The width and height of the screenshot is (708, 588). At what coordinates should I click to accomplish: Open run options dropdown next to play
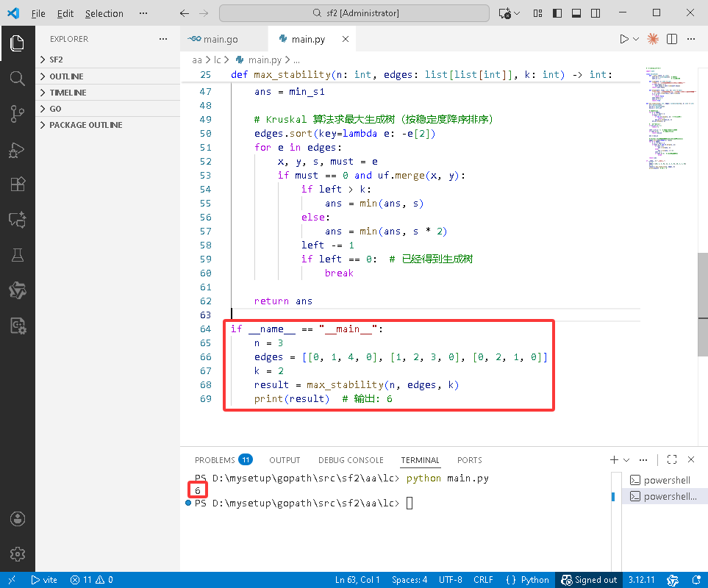click(x=636, y=39)
